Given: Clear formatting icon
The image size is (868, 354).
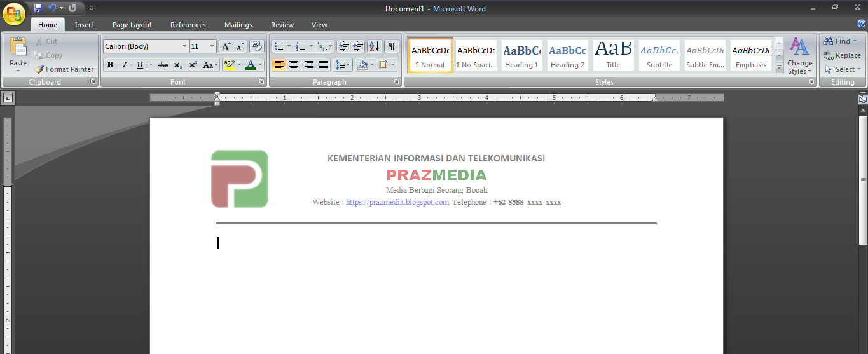Looking at the screenshot, I should coord(257,46).
